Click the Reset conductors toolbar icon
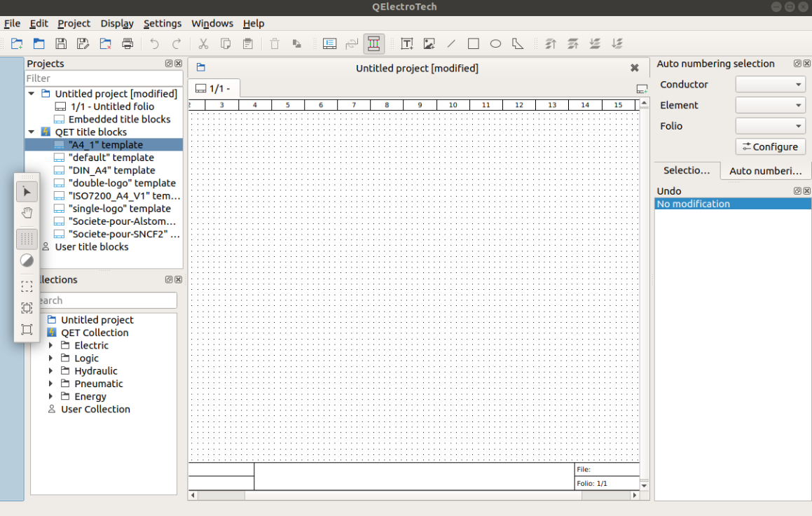Screen dimensions: 812x516 pos(352,44)
